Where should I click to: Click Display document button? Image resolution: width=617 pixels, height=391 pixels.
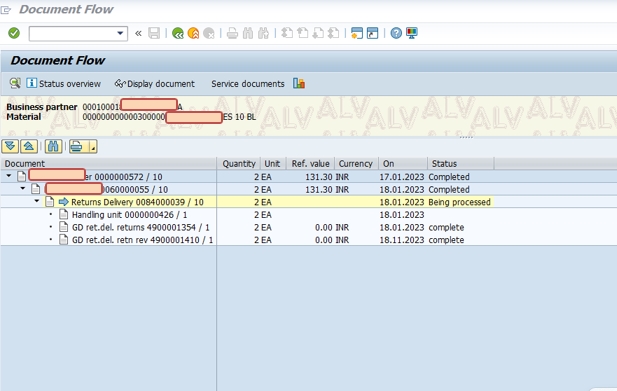coord(154,83)
